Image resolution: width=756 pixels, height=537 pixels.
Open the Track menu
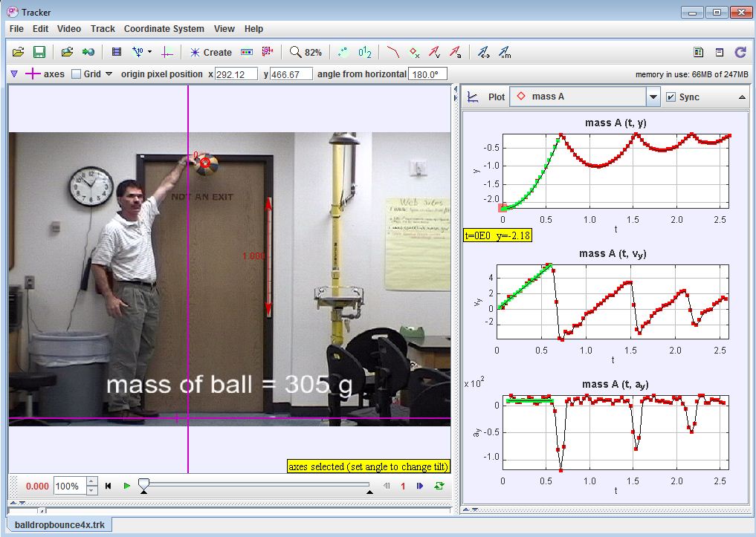[103, 29]
